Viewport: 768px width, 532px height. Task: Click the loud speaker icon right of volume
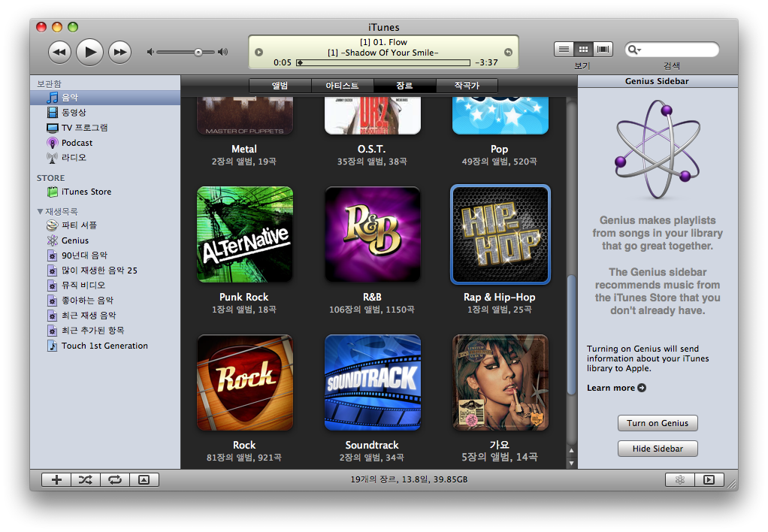tap(223, 52)
